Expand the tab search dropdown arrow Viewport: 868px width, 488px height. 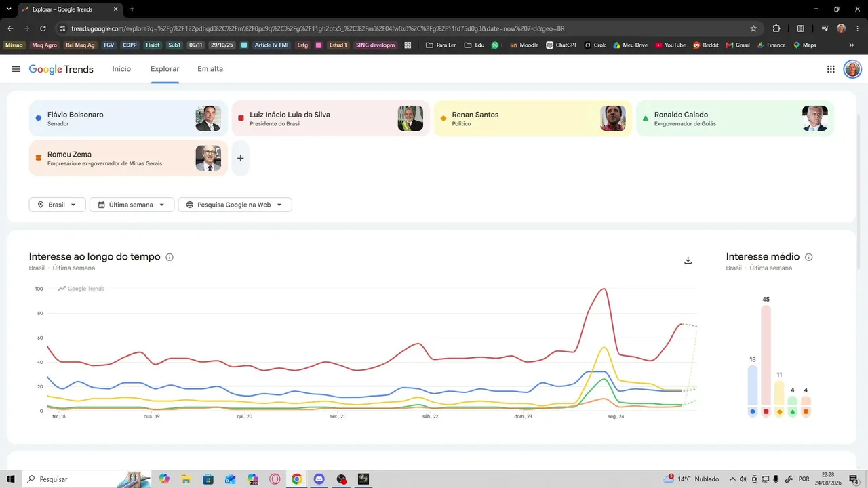click(x=9, y=9)
